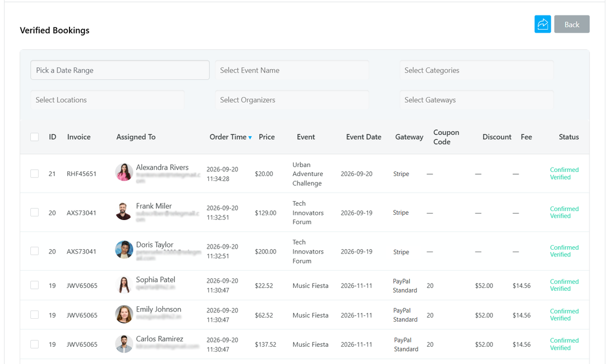
Task: Click the Urban Adventure Challenge event cell
Action: (x=307, y=174)
